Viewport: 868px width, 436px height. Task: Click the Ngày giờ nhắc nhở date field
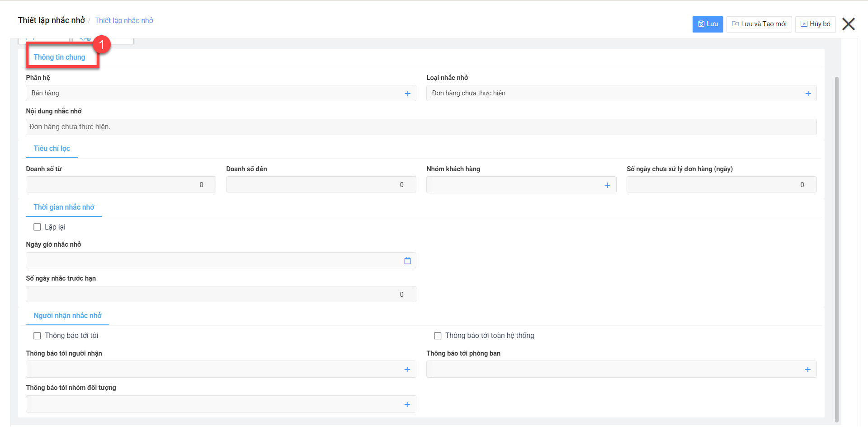(x=221, y=260)
